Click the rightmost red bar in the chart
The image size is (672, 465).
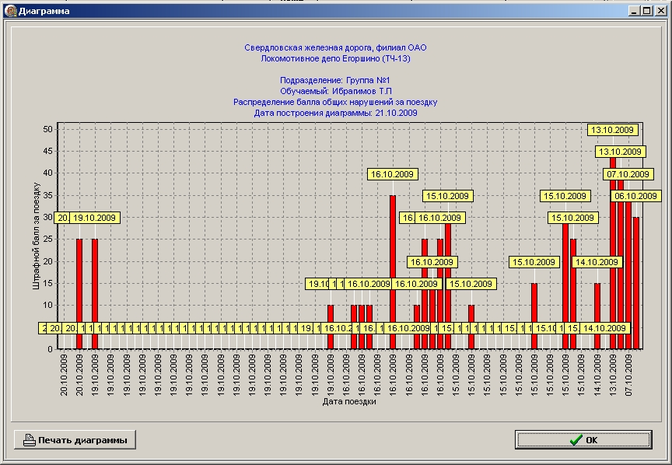tap(636, 282)
